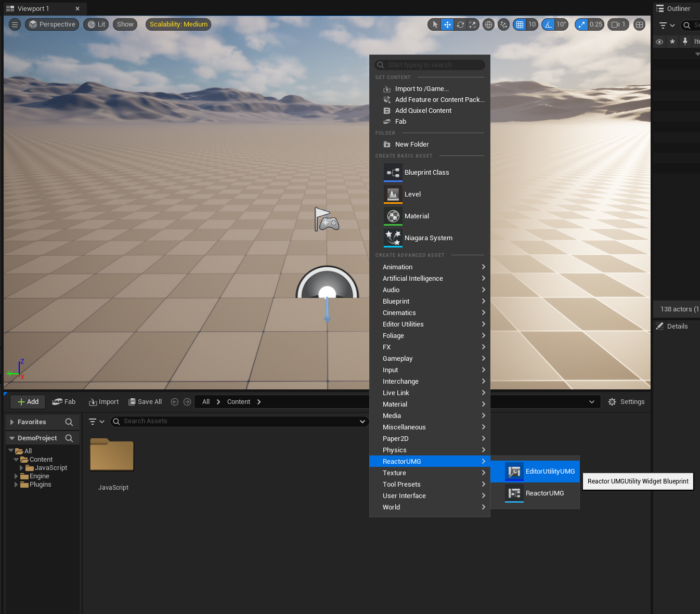Open the camera speed setting
Image resolution: width=700 pixels, height=614 pixels.
[x=618, y=24]
